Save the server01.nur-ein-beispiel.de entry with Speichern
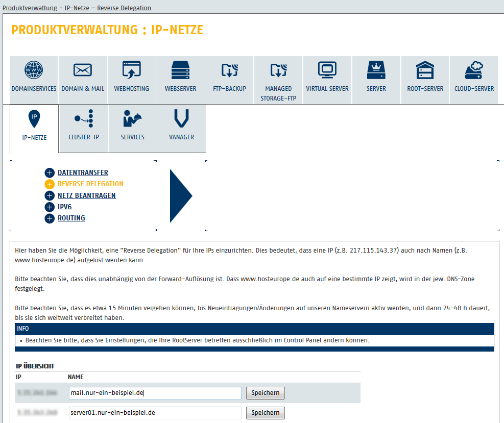 tap(266, 413)
